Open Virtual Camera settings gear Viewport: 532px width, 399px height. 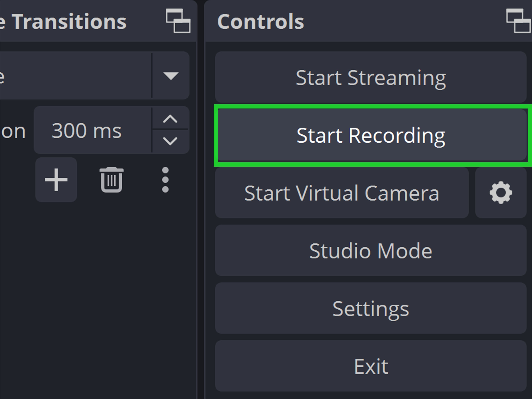tap(501, 192)
